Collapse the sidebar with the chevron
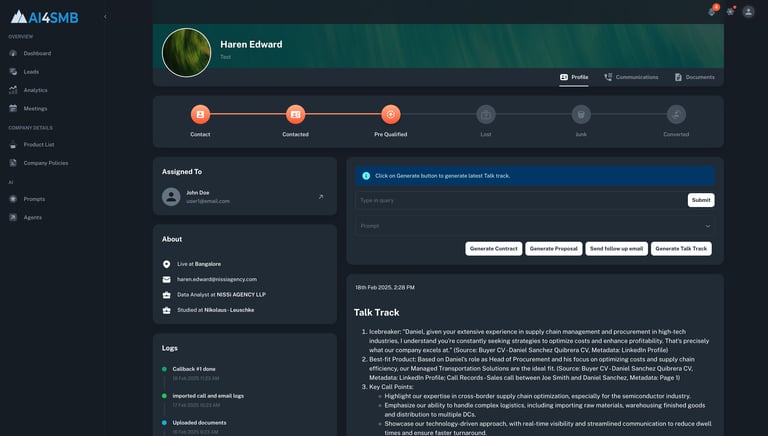Viewport: 768px width, 436px height. coord(105,17)
